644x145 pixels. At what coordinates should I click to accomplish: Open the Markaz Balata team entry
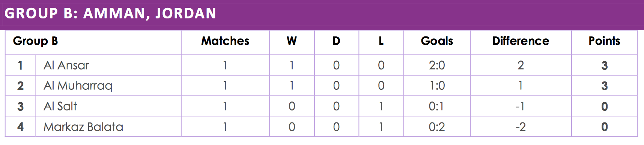coord(83,127)
